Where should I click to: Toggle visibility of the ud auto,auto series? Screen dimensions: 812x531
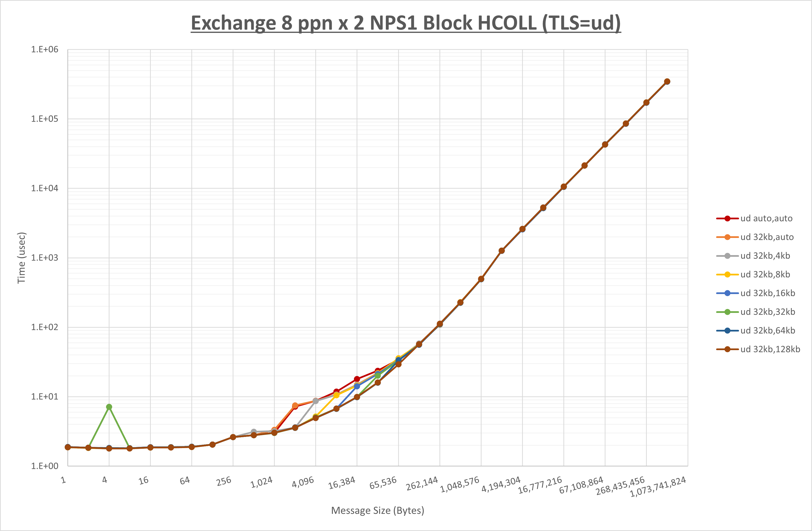pyautogui.click(x=767, y=219)
